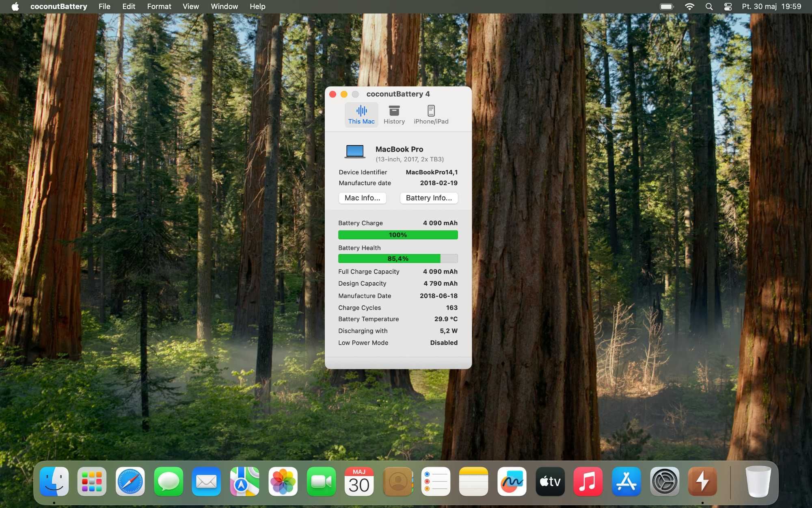Launch Music from the Dock
Image resolution: width=812 pixels, height=508 pixels.
(x=588, y=482)
